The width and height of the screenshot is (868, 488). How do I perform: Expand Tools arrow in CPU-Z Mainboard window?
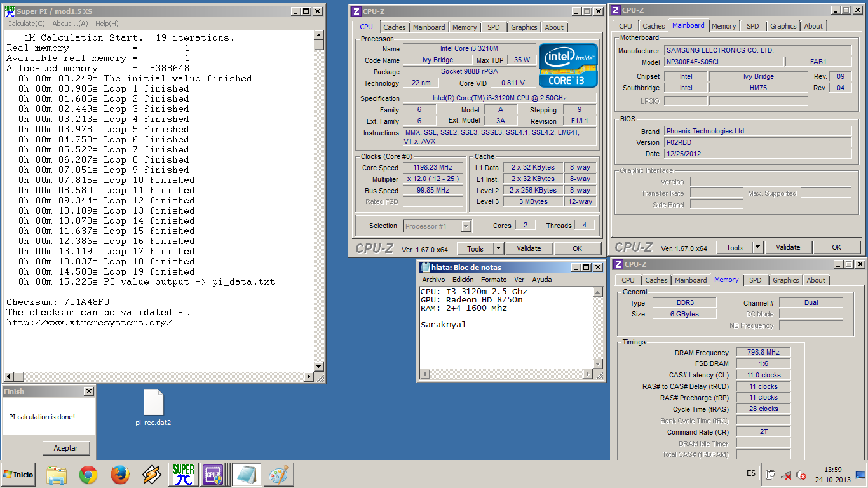[757, 248]
